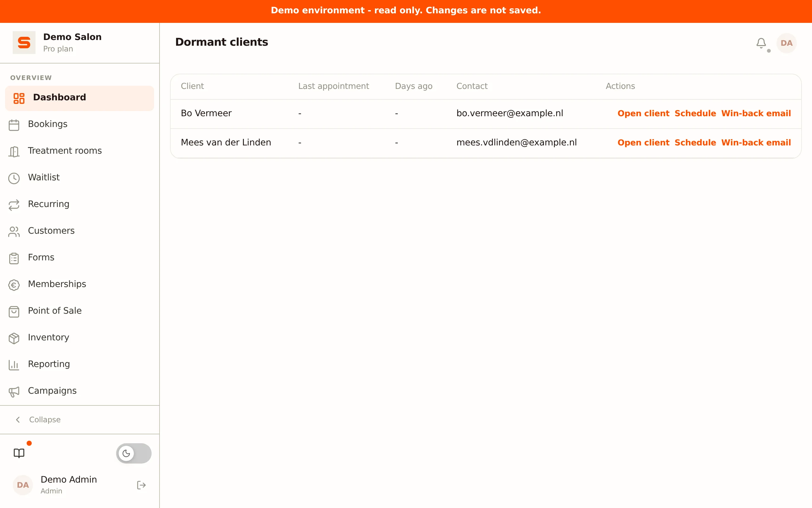
Task: Open the notifications bell
Action: (761, 43)
